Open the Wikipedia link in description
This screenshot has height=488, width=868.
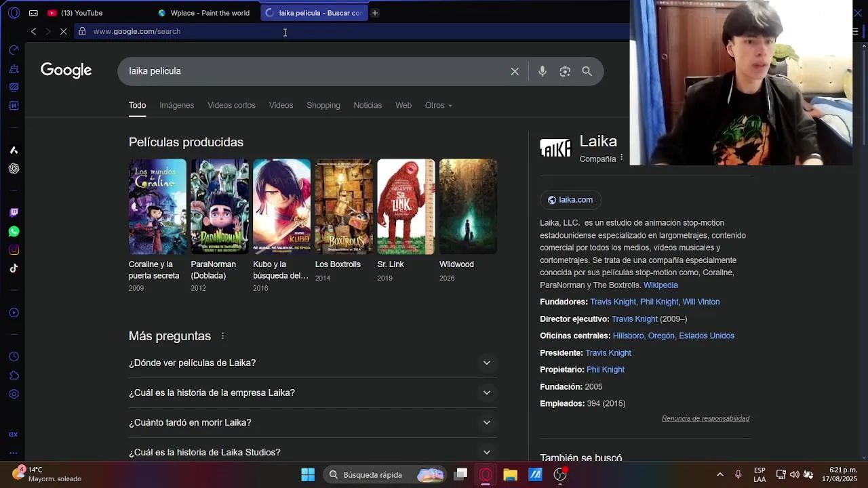pyautogui.click(x=660, y=285)
